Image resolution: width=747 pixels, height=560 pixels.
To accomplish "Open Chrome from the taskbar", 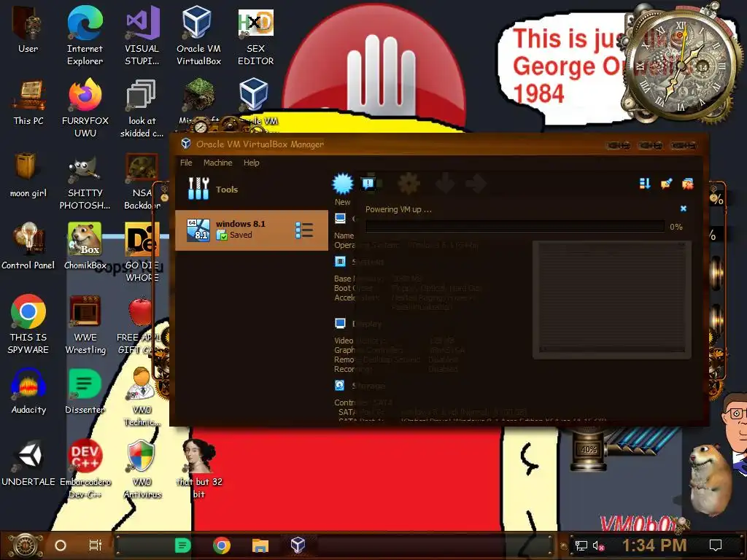I will click(222, 545).
